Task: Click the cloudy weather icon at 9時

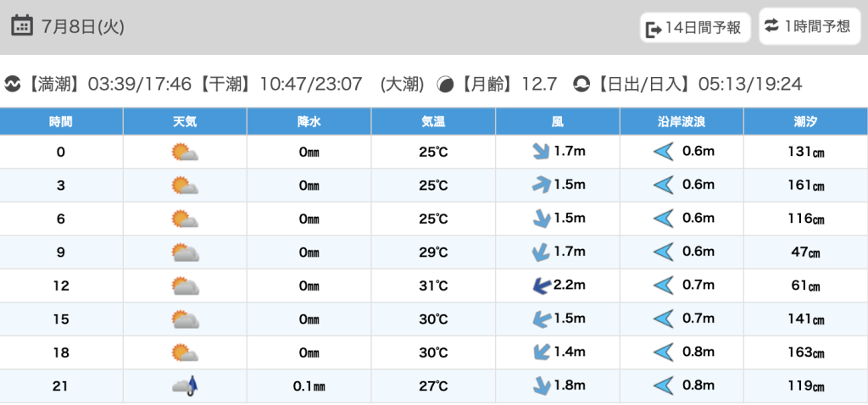Action: [185, 252]
